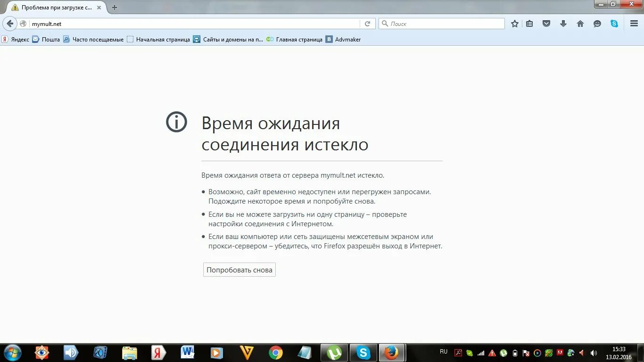
Task: Click the RU language indicator
Action: click(444, 352)
